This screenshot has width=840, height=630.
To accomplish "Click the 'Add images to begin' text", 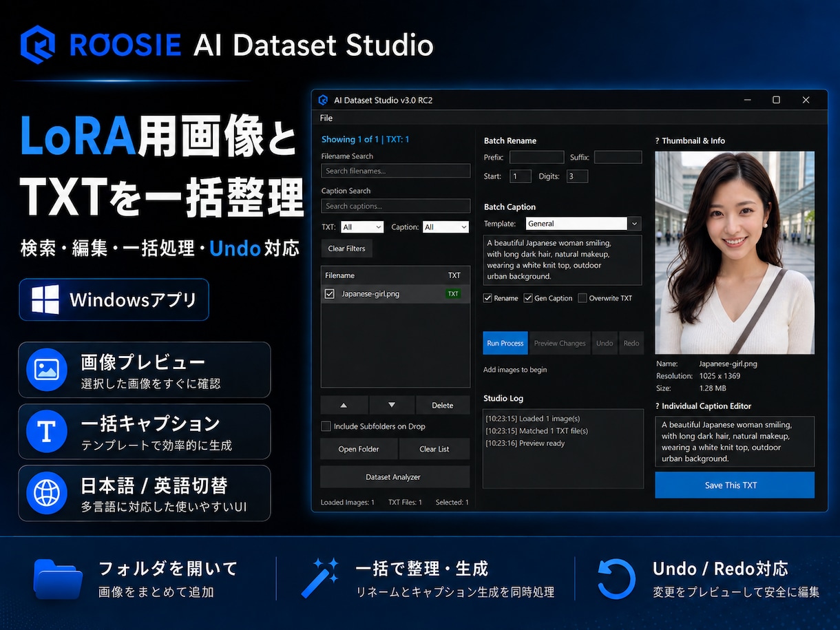I will pyautogui.click(x=515, y=370).
